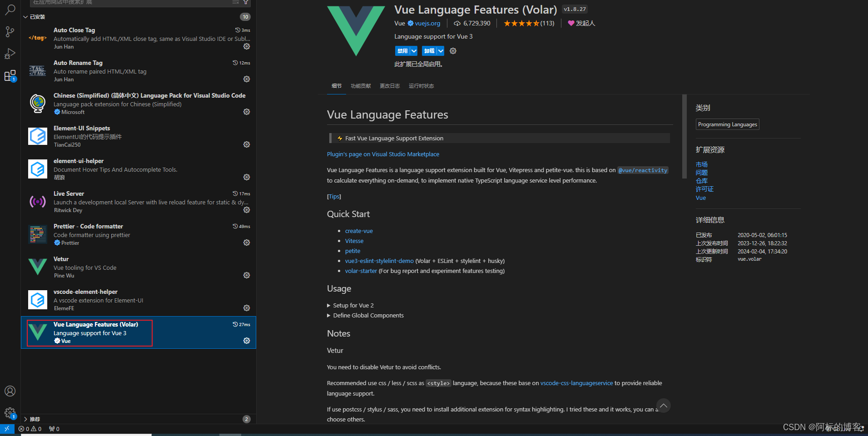
Task: Click the filter icon in the extensions search bar
Action: click(x=245, y=3)
